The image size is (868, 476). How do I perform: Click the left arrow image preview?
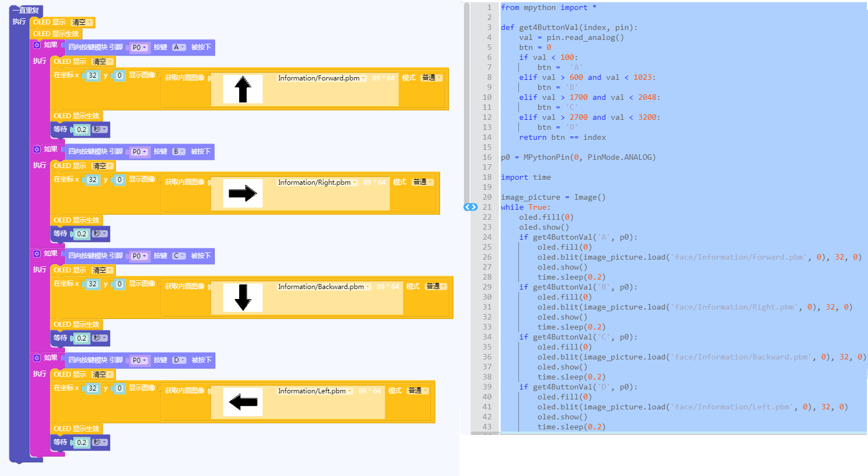[x=243, y=402]
